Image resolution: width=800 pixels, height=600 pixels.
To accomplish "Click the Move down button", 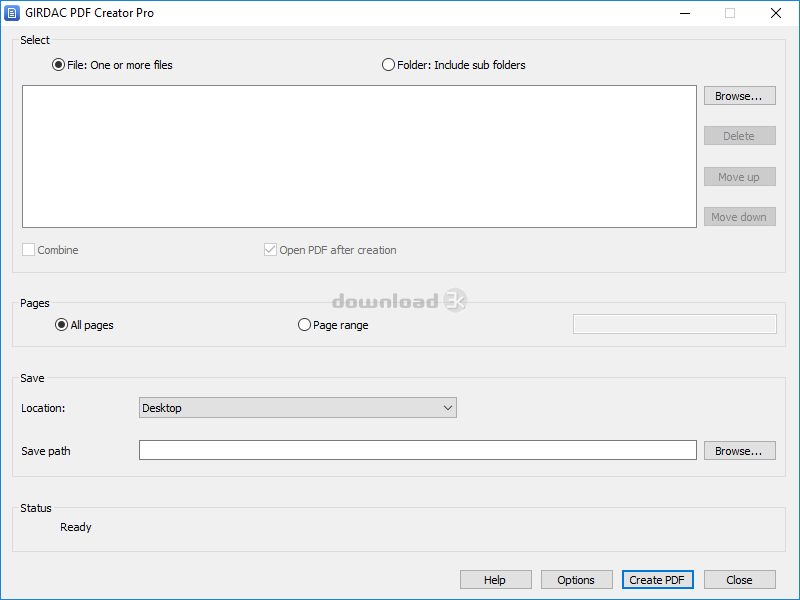I will (x=740, y=217).
